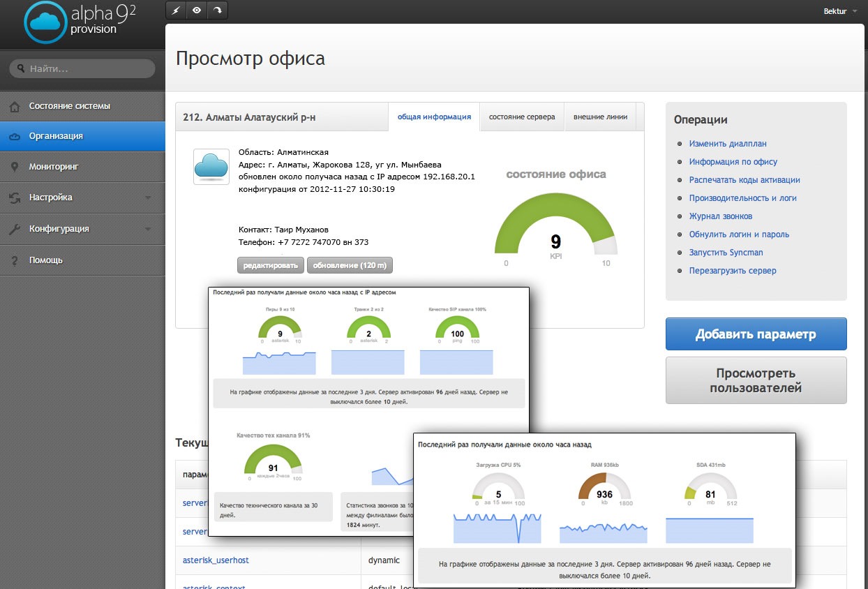Expand the Настройка submenu arrow
868x589 pixels.
[x=148, y=198]
